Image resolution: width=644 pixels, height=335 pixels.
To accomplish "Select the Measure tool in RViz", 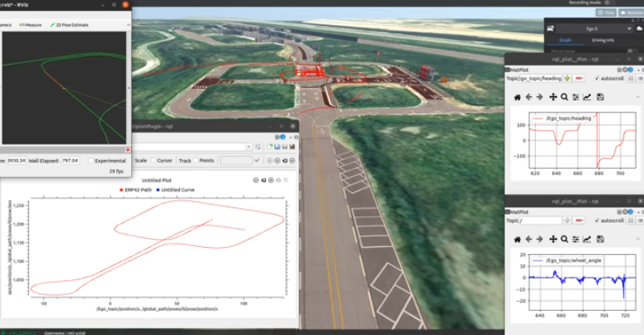I will tap(31, 25).
